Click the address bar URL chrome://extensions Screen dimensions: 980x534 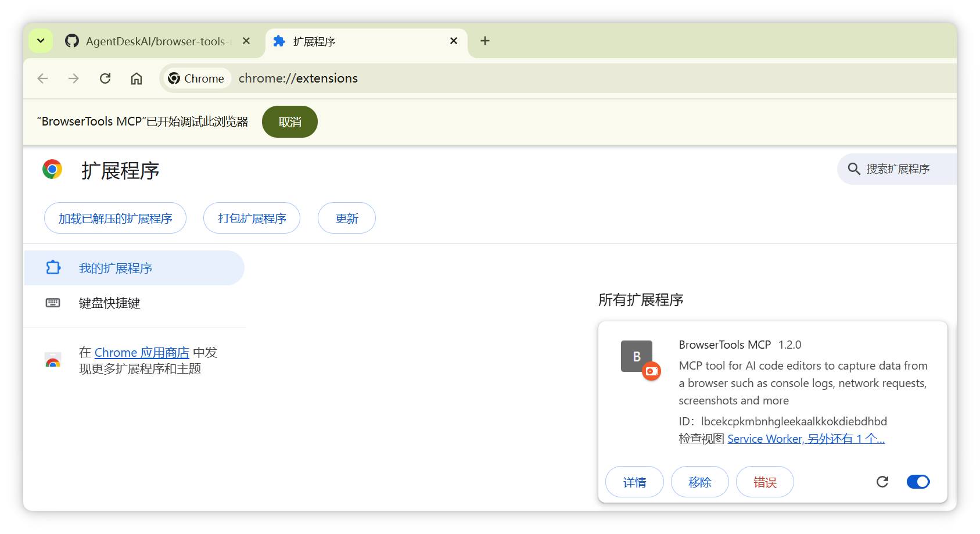coord(298,78)
